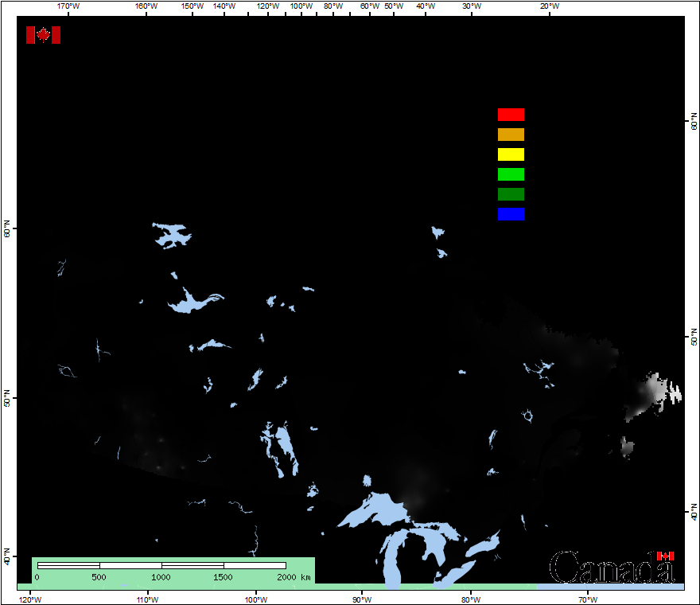Click the Canada wordmark logo
700x605 pixels.
pyautogui.click(x=611, y=568)
